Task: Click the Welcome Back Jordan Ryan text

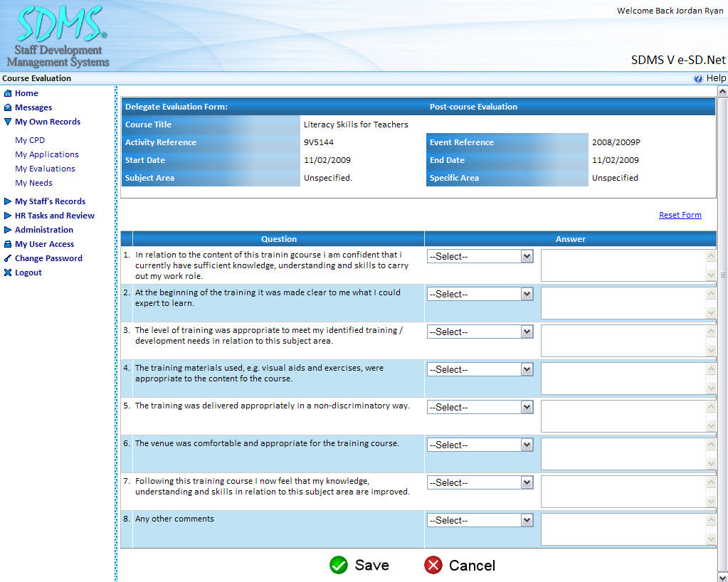Action: click(x=670, y=11)
